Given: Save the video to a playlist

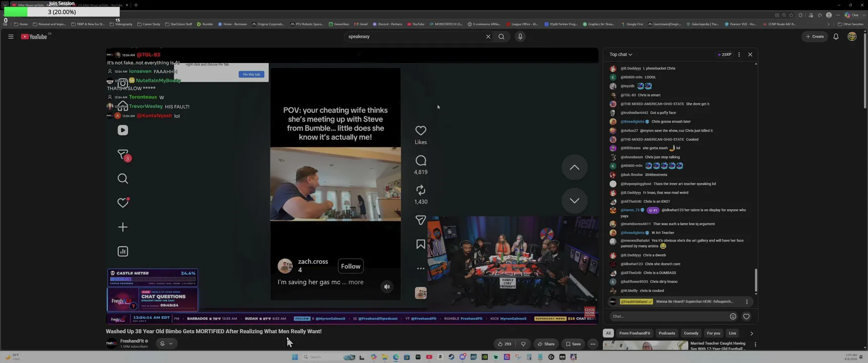Looking at the screenshot, I should 573,344.
